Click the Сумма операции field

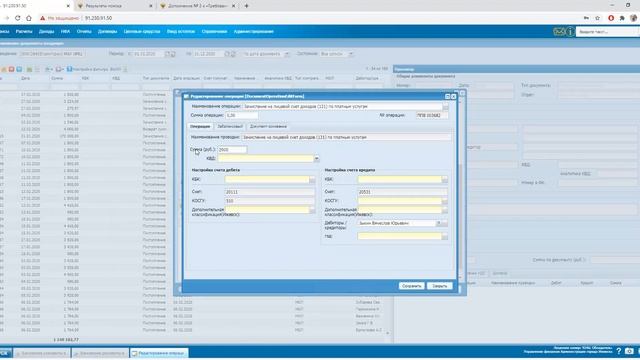tap(242, 116)
